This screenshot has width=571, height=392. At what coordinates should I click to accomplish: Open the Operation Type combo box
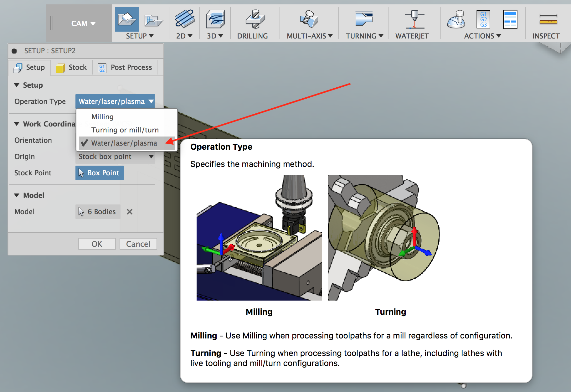115,101
